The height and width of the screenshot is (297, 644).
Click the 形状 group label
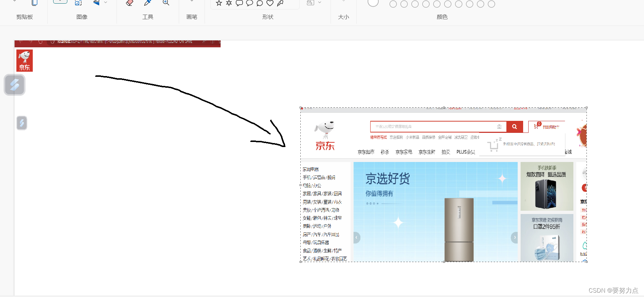pos(268,17)
